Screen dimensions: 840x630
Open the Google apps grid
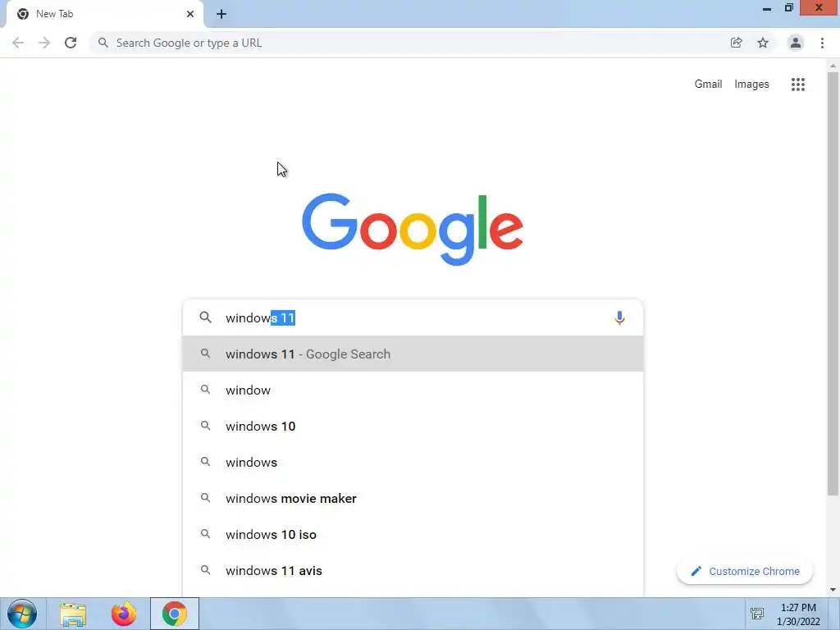click(x=797, y=84)
